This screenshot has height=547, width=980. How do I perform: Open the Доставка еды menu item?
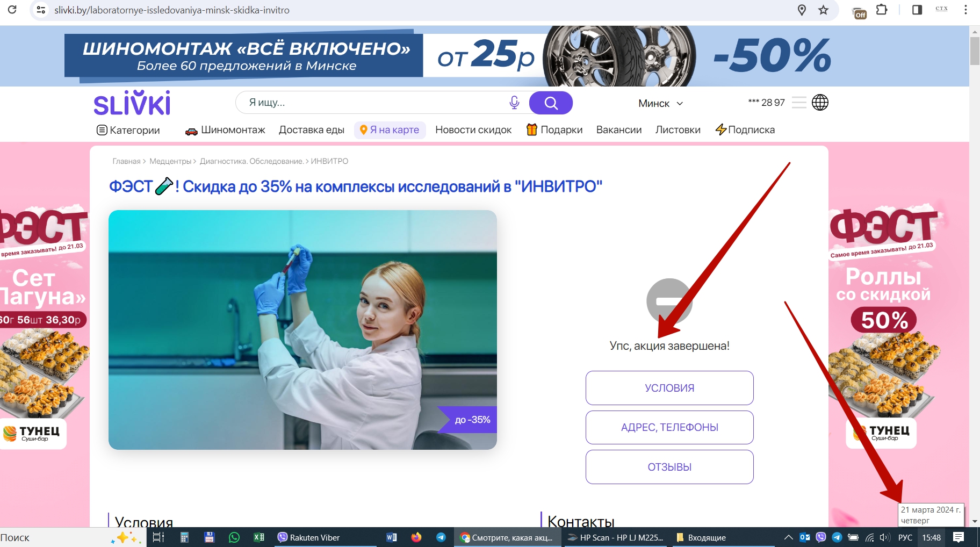(x=311, y=130)
